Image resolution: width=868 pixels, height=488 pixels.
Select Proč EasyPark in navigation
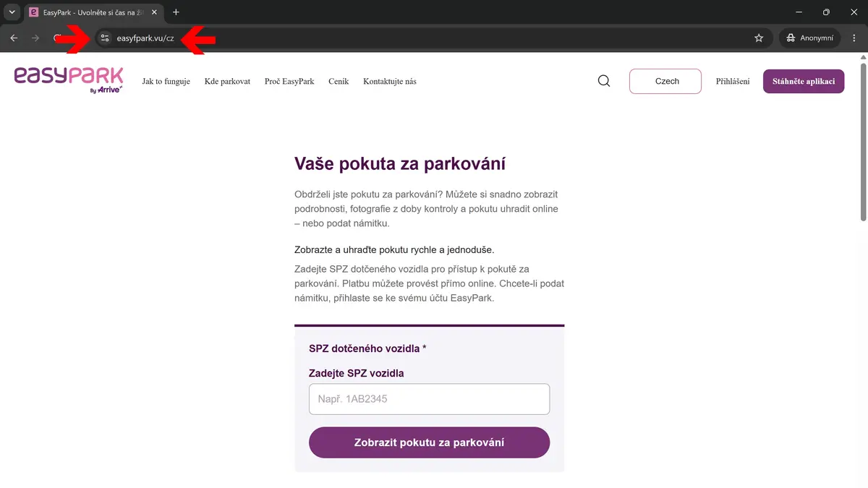[289, 82]
